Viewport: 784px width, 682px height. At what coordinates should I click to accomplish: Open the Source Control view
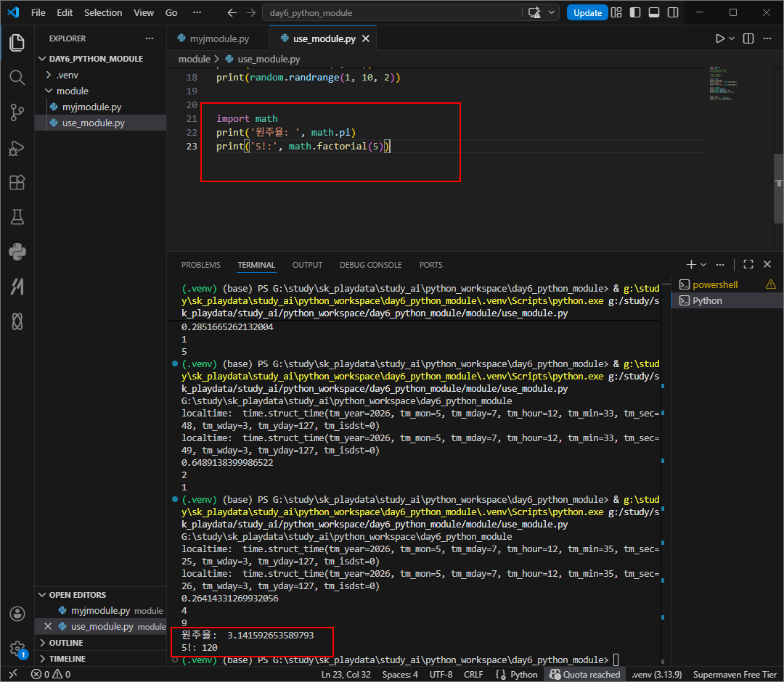coord(17,112)
